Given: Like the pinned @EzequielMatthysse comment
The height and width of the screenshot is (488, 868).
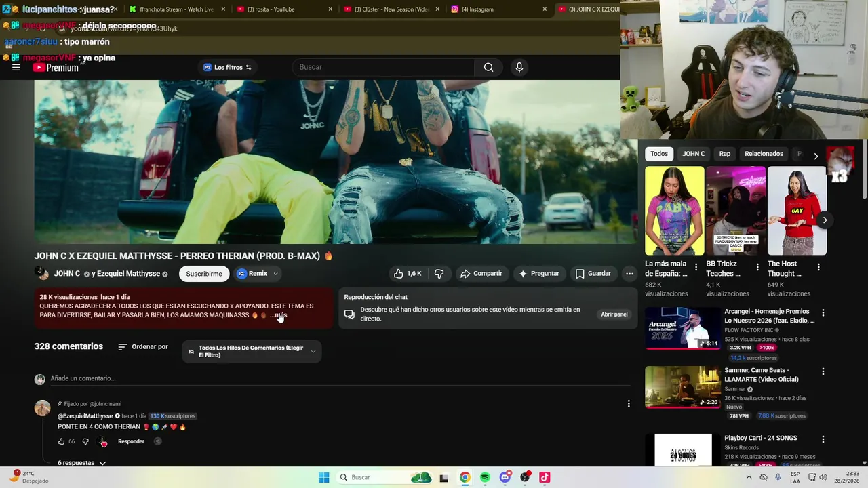Looking at the screenshot, I should pos(61,441).
